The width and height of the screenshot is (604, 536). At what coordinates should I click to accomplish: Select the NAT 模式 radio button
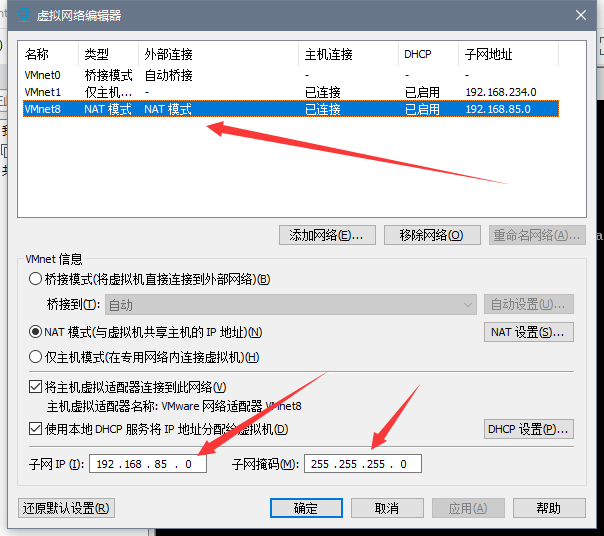(x=35, y=332)
